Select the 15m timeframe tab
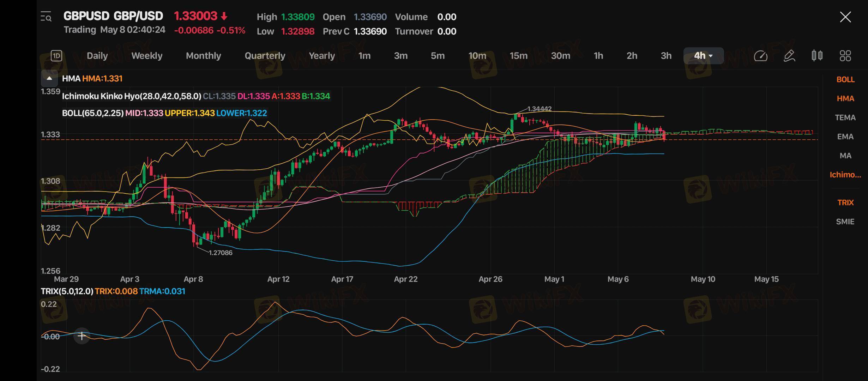Viewport: 868px width, 381px height. 518,56
